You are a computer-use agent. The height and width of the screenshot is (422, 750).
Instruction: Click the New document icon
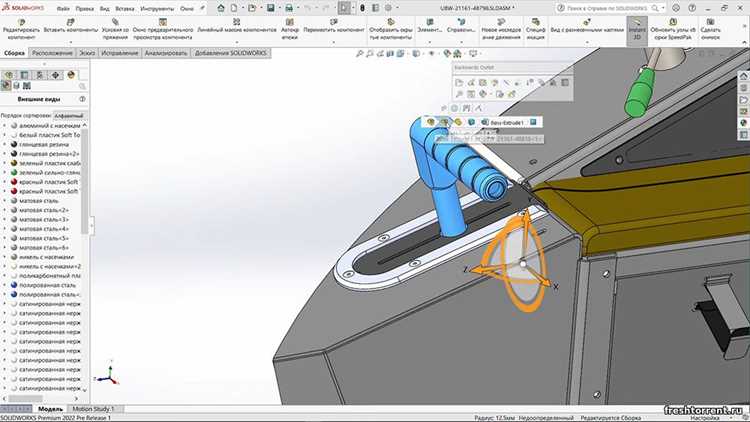point(234,8)
